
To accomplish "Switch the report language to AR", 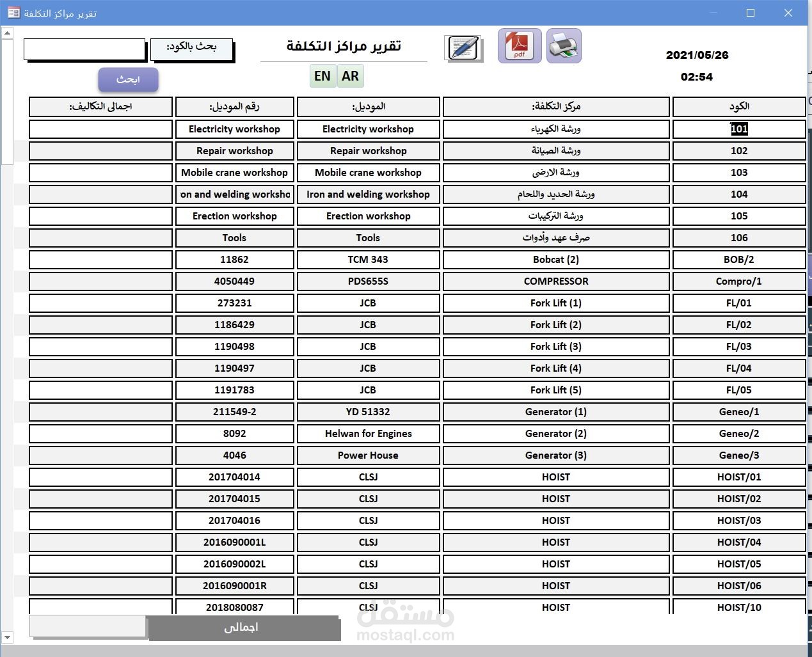I will point(350,76).
